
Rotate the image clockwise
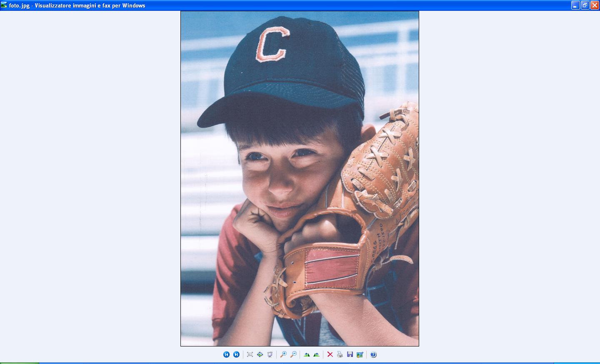(x=307, y=354)
